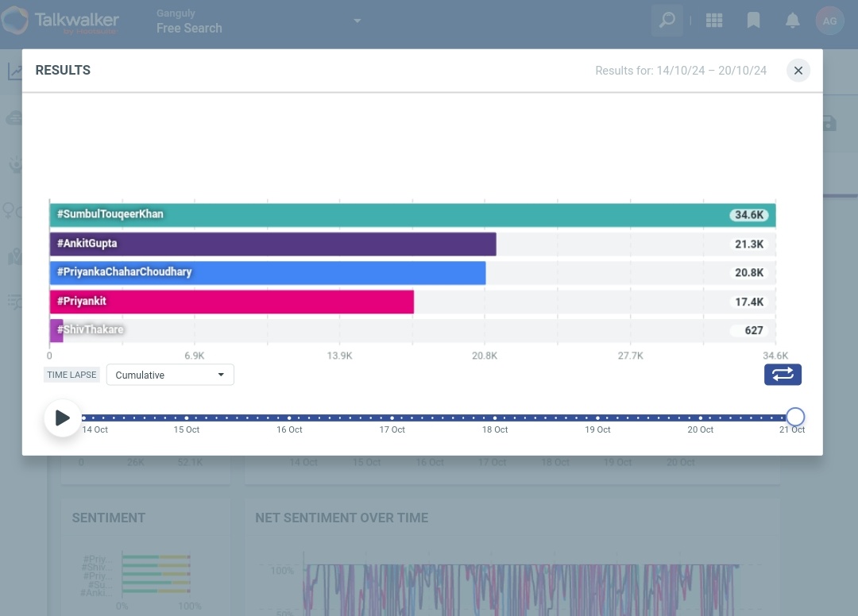Click the 20.8K value for #PriyankaChaharChoudhary
858x616 pixels.
click(x=749, y=273)
